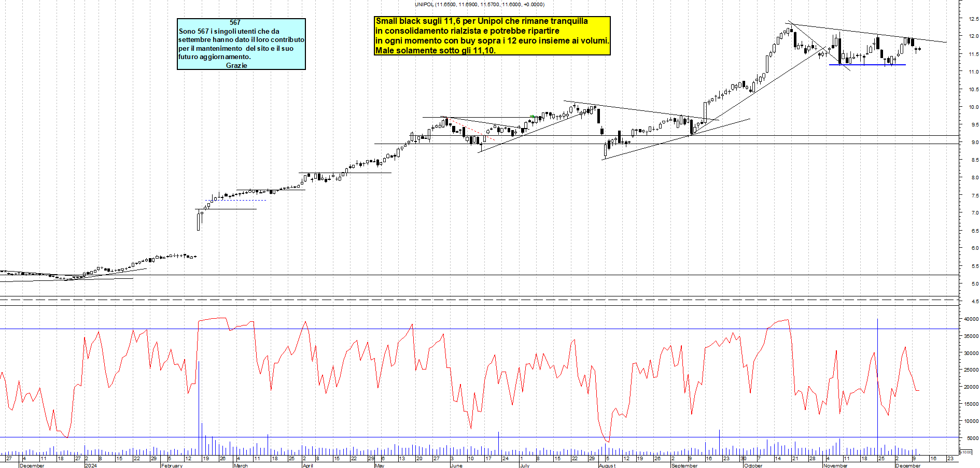Click the 5000 volume axis label

tap(972, 438)
